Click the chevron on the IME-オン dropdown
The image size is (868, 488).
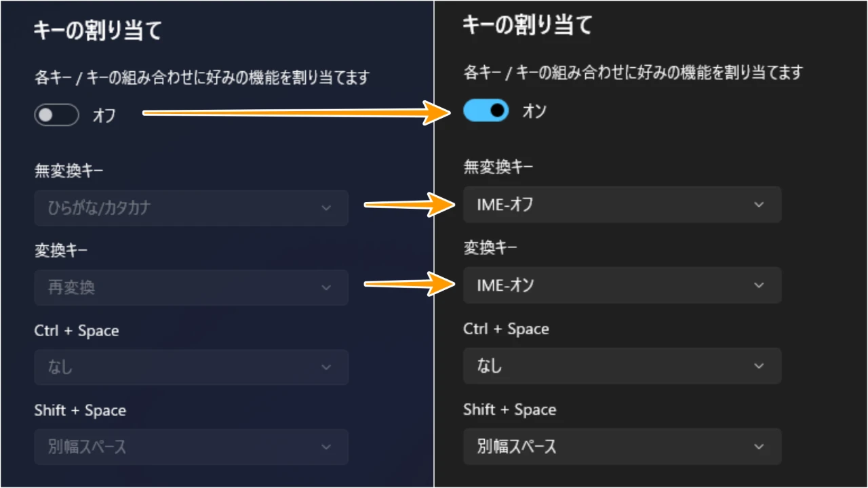tap(759, 285)
